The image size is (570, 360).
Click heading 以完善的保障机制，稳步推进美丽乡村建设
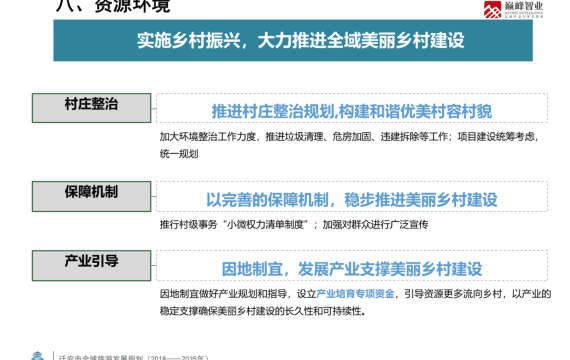pos(352,200)
